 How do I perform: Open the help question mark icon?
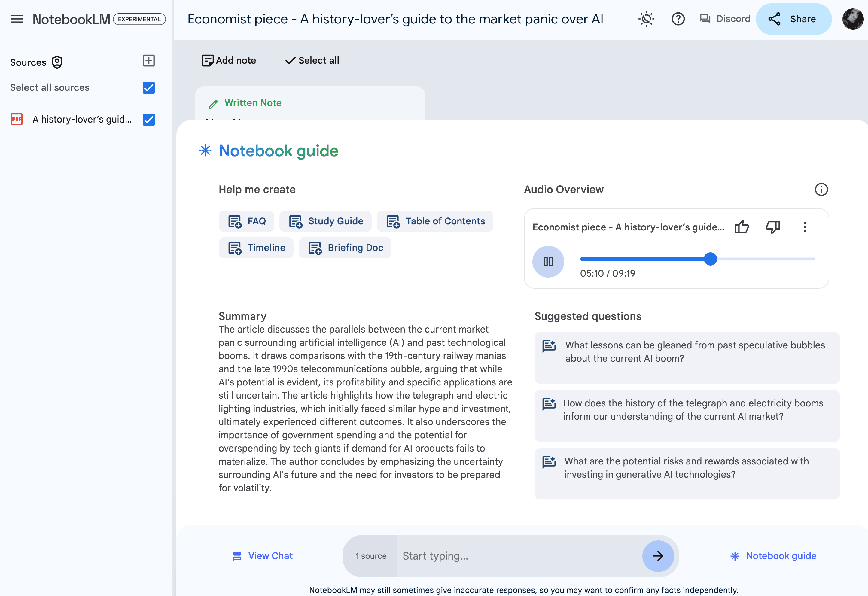click(x=678, y=19)
